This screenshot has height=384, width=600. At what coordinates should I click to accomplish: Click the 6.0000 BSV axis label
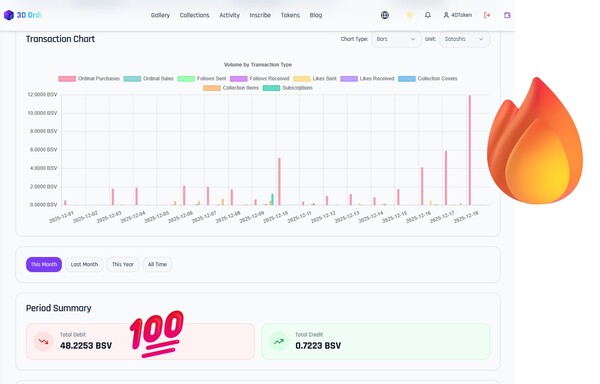click(x=43, y=150)
